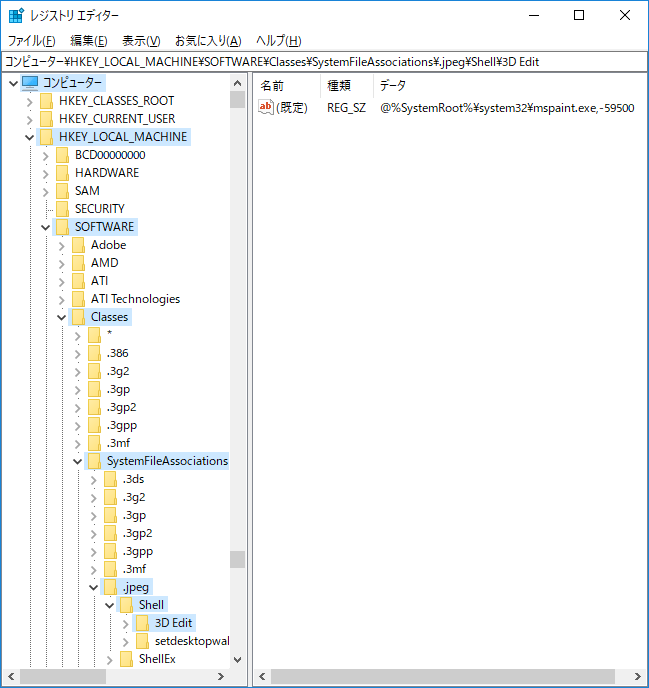Click the (既定) string value icon
Viewport: 649px width, 688px height.
point(265,107)
